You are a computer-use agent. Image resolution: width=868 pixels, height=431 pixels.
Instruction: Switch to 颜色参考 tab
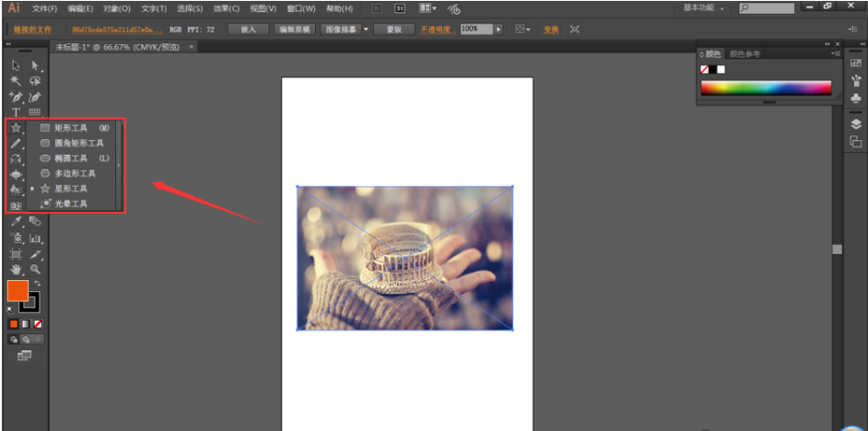click(x=745, y=54)
